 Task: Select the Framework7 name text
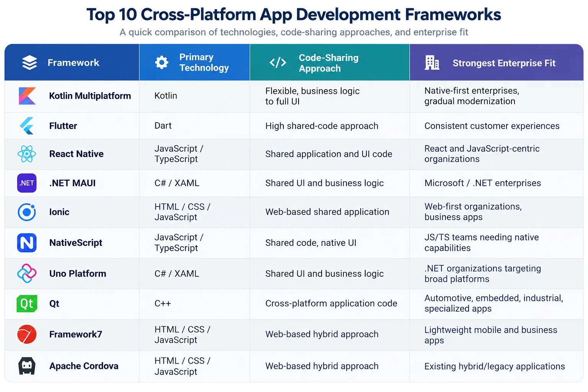point(75,335)
